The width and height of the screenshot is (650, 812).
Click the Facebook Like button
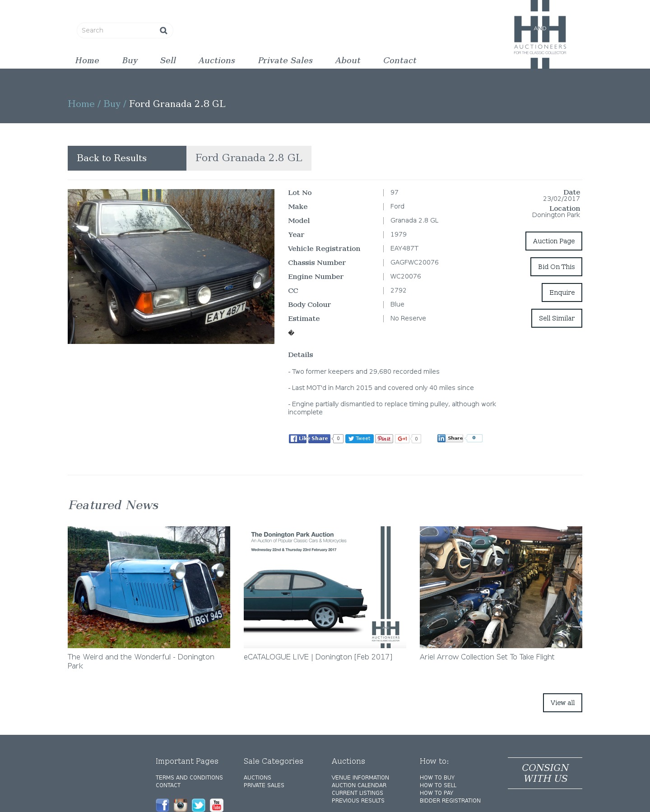click(x=298, y=439)
